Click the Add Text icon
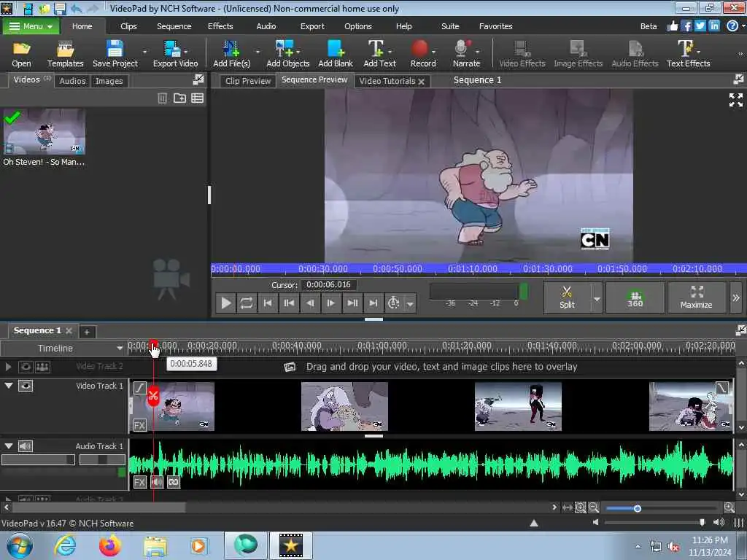Image resolution: width=747 pixels, height=560 pixels. [x=376, y=49]
